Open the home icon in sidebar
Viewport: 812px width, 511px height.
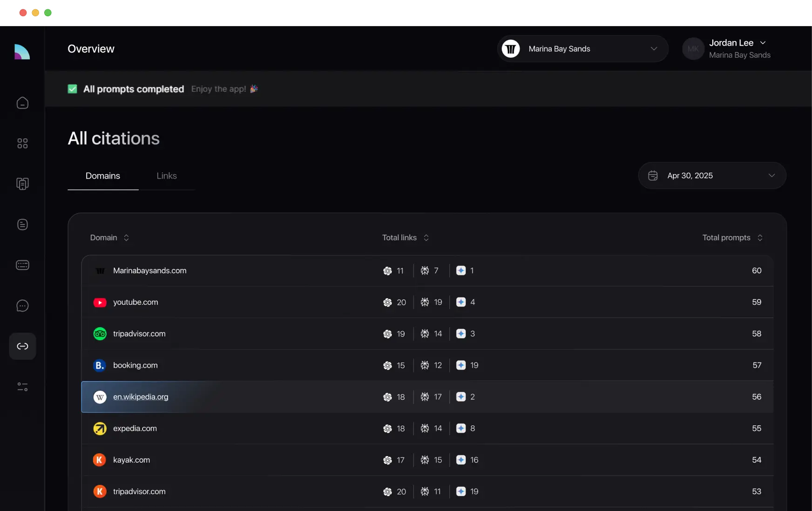22,103
